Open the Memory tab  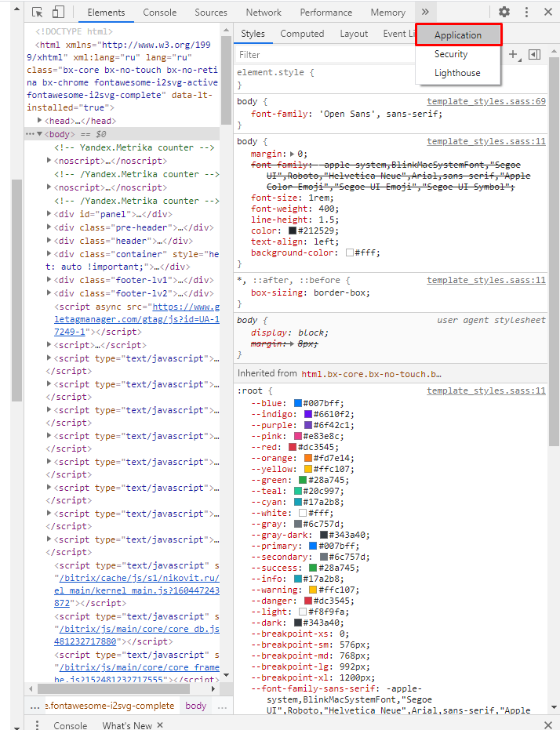tap(387, 13)
